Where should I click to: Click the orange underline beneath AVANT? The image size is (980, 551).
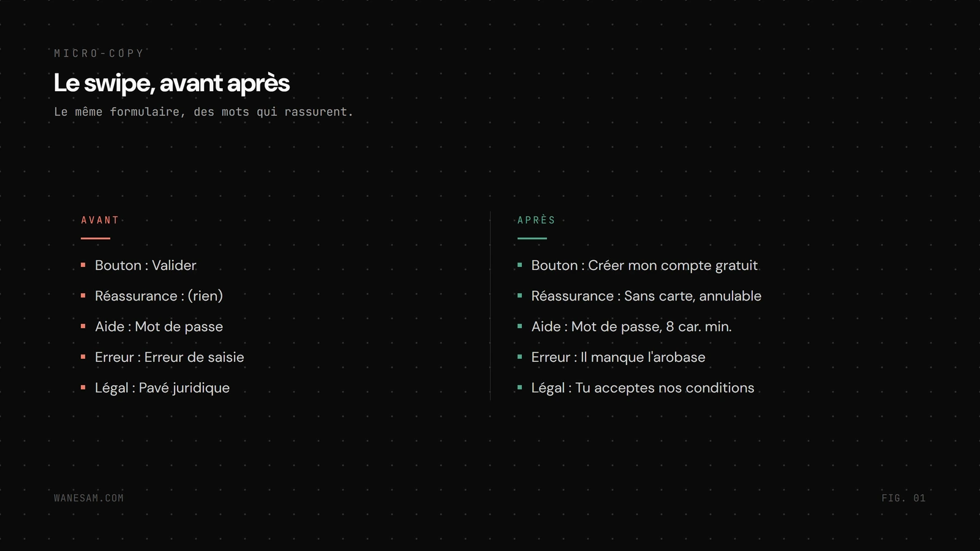coord(96,238)
